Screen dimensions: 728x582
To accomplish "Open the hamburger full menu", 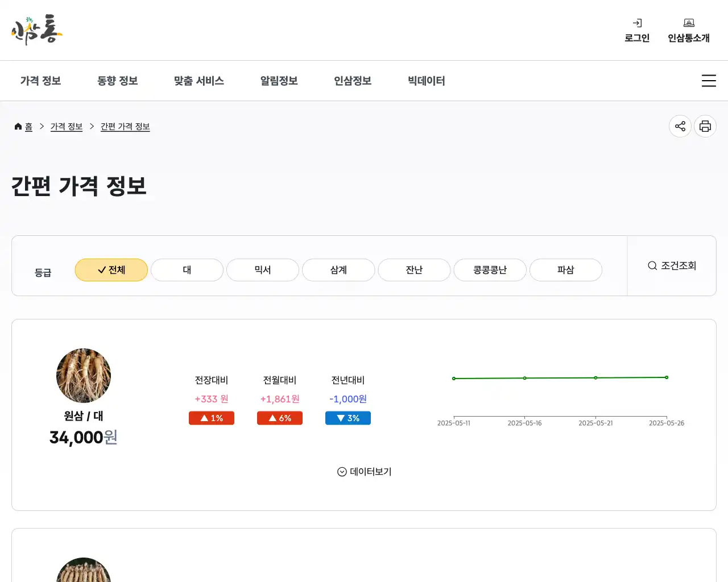I will (709, 81).
